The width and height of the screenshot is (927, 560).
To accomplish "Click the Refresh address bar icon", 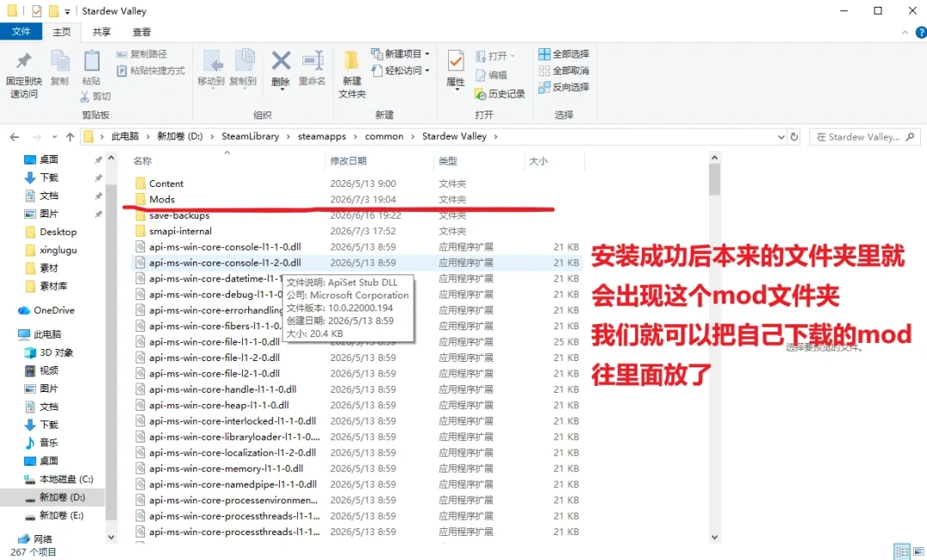I will pyautogui.click(x=794, y=136).
